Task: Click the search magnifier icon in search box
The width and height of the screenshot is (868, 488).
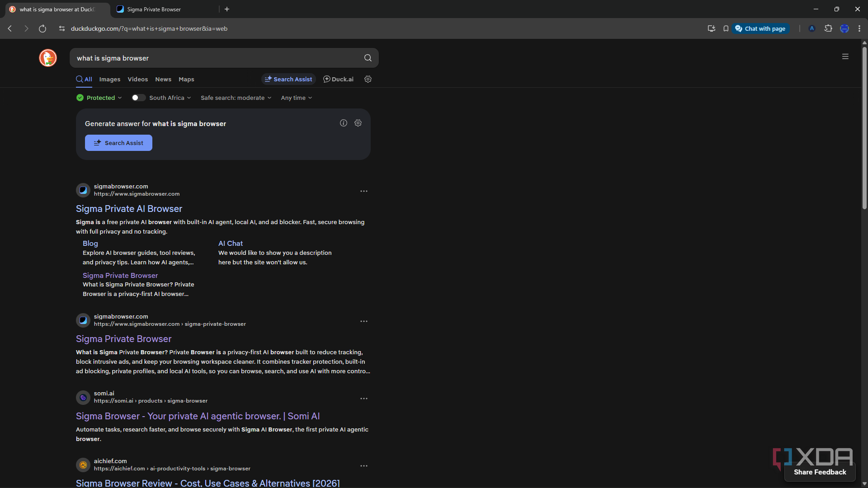Action: pyautogui.click(x=368, y=58)
